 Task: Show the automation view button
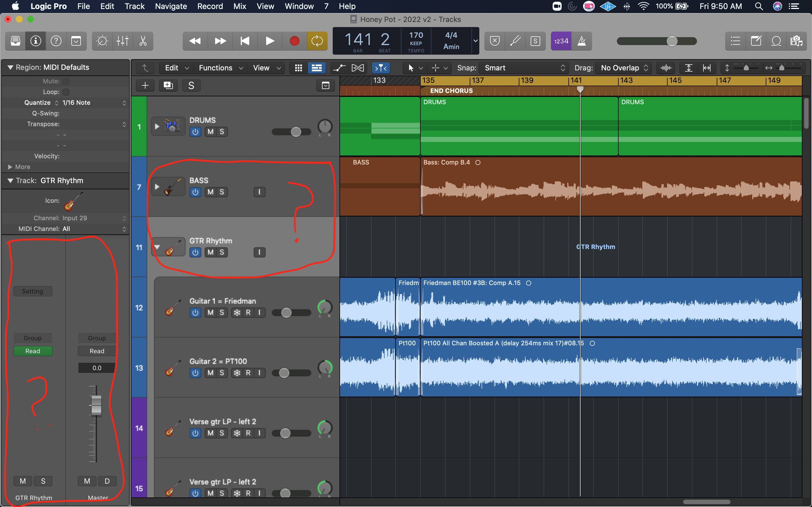coord(339,68)
